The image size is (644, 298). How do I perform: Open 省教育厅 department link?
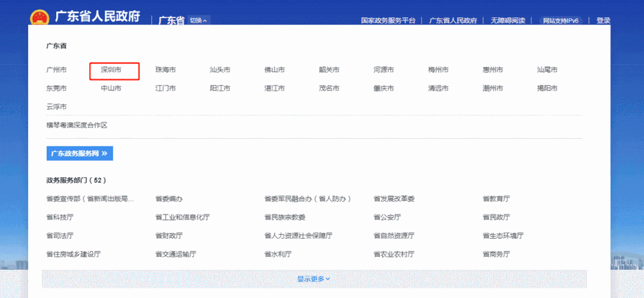[496, 199]
